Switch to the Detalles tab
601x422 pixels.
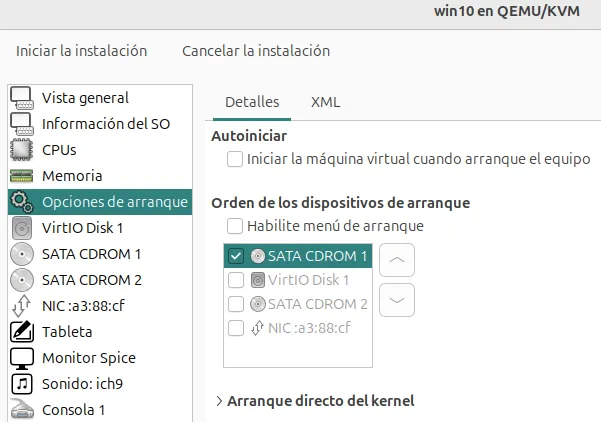tap(252, 102)
